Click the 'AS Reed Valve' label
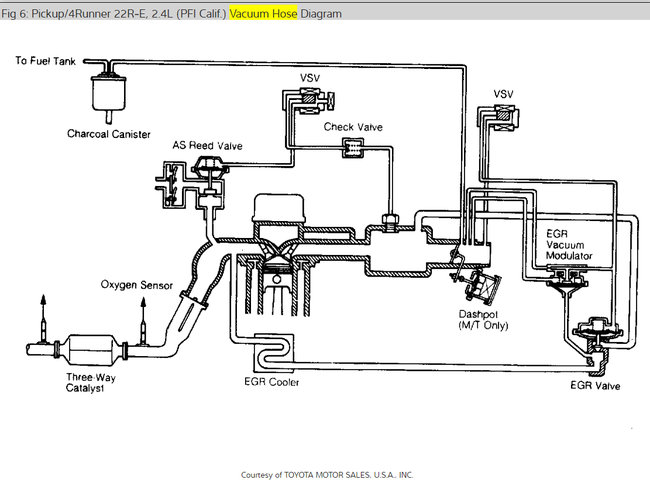The image size is (650, 483). click(x=207, y=146)
